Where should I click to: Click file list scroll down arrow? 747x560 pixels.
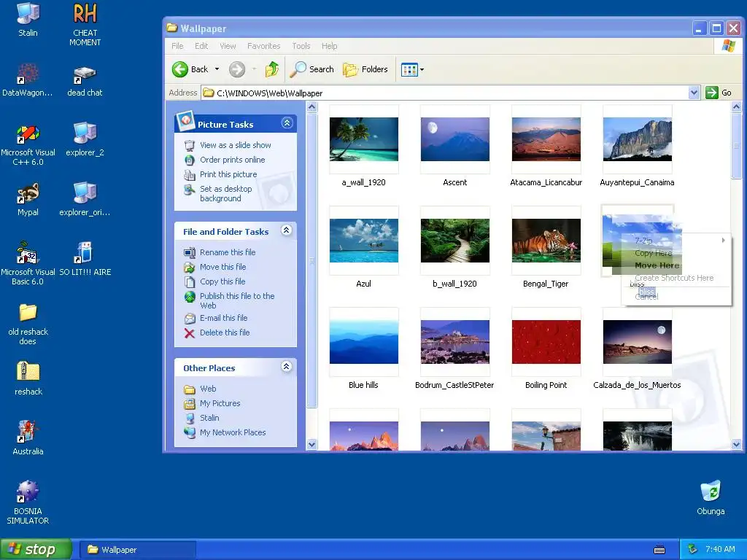coord(736,445)
